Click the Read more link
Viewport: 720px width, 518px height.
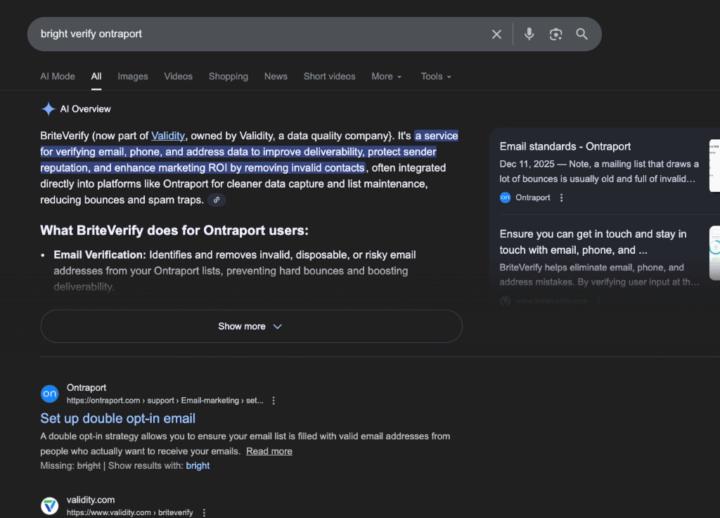coord(269,451)
